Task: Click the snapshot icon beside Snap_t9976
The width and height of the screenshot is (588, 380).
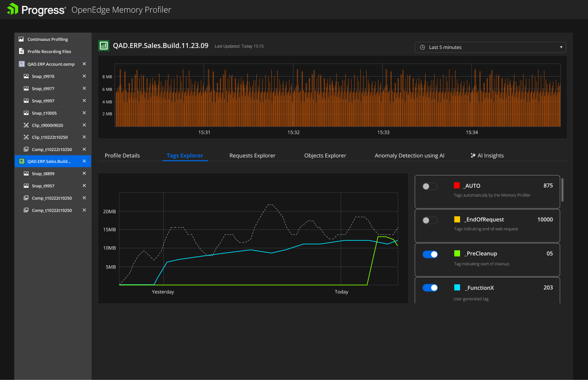Action: pos(26,76)
